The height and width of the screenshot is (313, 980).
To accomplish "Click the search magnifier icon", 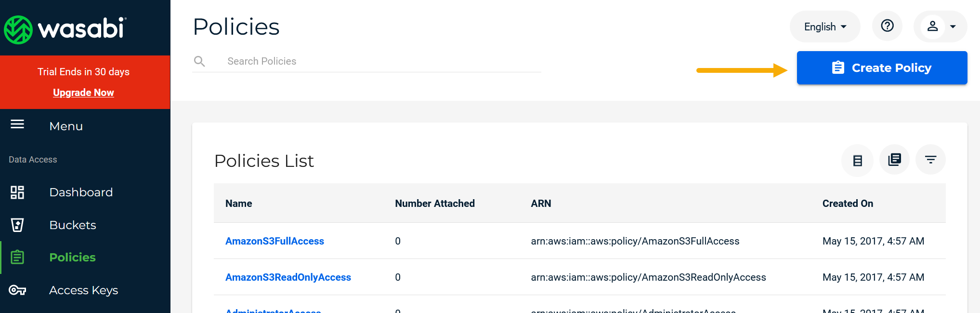I will (x=199, y=61).
